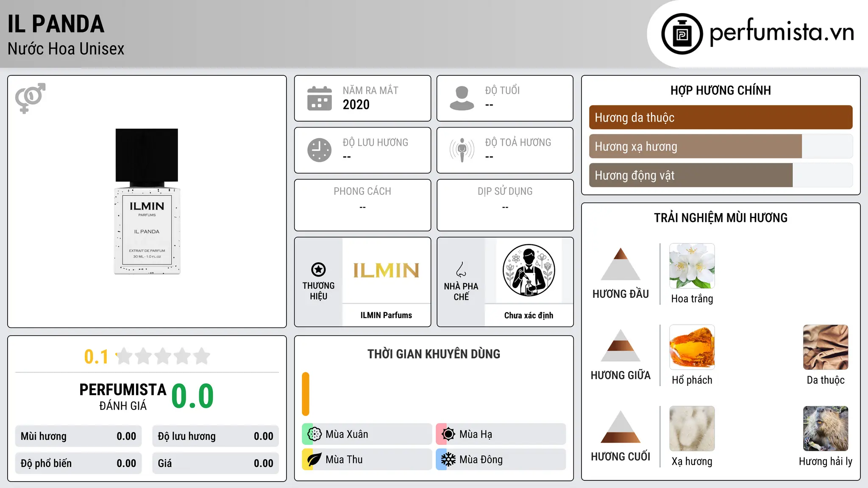
Task: Click the Hương đầu pyramid icon
Action: [620, 264]
